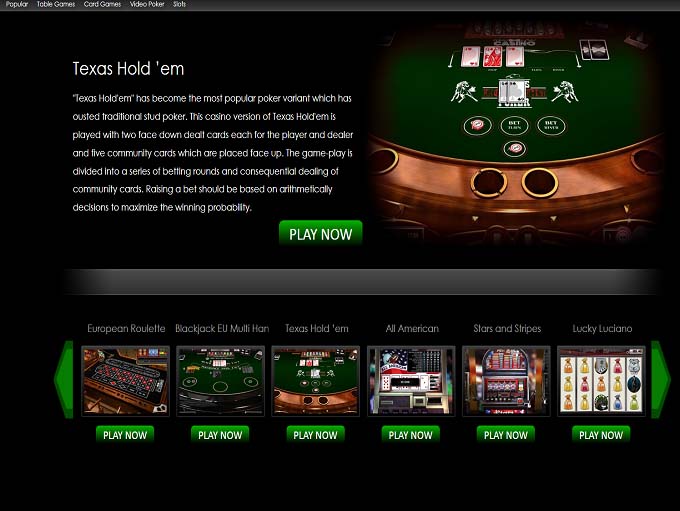This screenshot has height=511, width=680.
Task: Open the Blackjack EU Multi Hand thumbnail
Action: pyautogui.click(x=220, y=381)
